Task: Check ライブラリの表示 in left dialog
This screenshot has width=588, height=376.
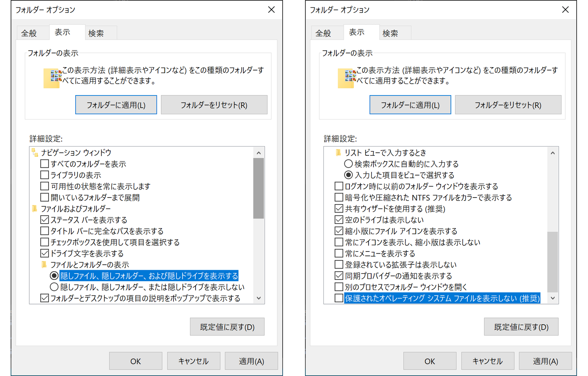Action: coord(44,175)
